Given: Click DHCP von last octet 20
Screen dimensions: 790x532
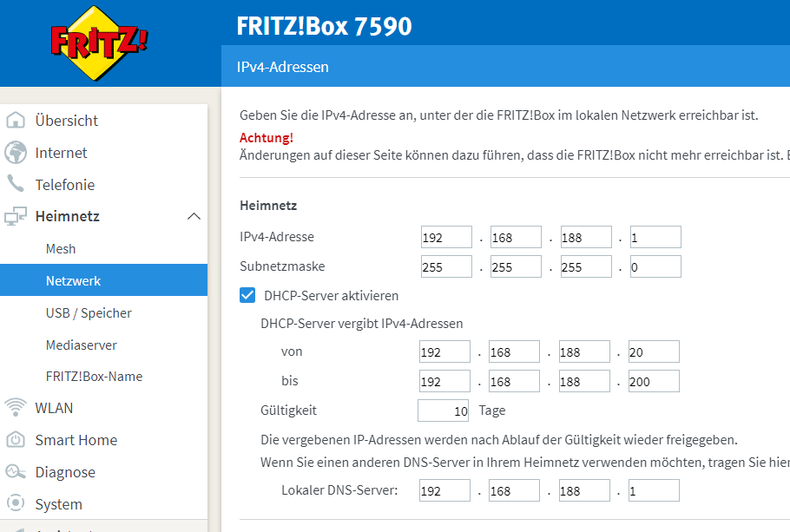Looking at the screenshot, I should click(x=654, y=351).
